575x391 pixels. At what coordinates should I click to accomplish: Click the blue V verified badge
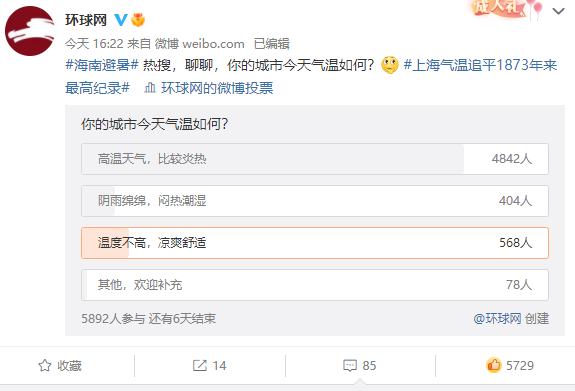pyautogui.click(x=121, y=20)
